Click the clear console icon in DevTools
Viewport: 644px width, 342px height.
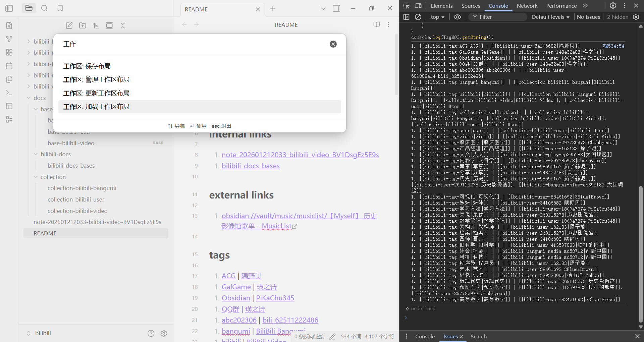coord(418,17)
